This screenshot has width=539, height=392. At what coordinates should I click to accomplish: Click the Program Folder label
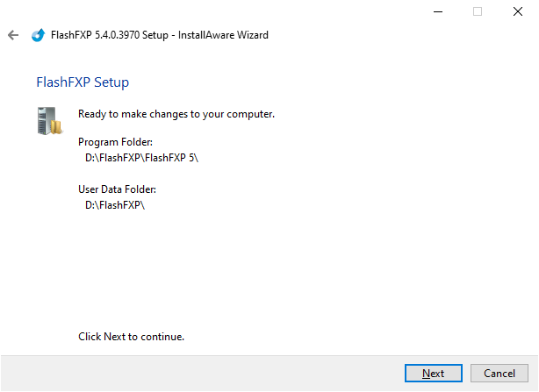[x=115, y=142]
